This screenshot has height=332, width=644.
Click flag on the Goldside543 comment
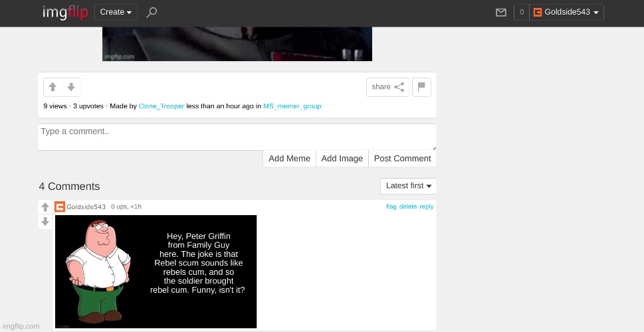point(391,207)
